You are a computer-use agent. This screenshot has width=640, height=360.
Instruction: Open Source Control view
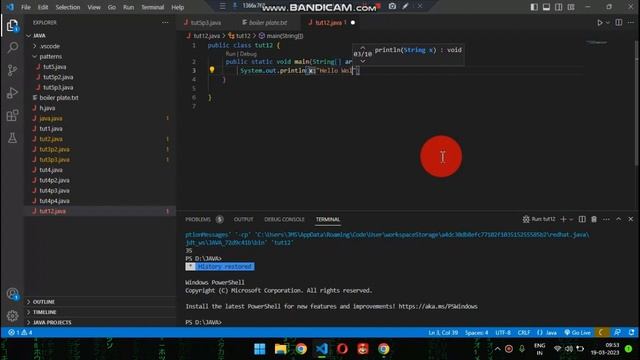[x=12, y=70]
